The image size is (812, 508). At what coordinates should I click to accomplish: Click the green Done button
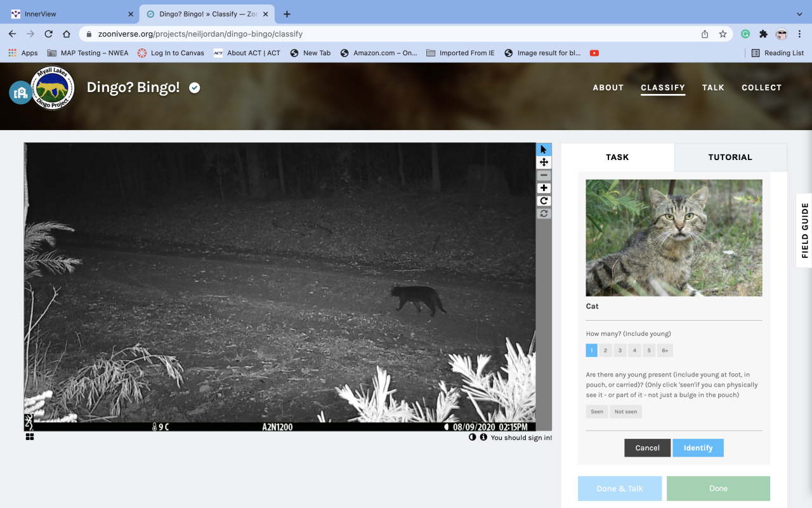point(718,488)
